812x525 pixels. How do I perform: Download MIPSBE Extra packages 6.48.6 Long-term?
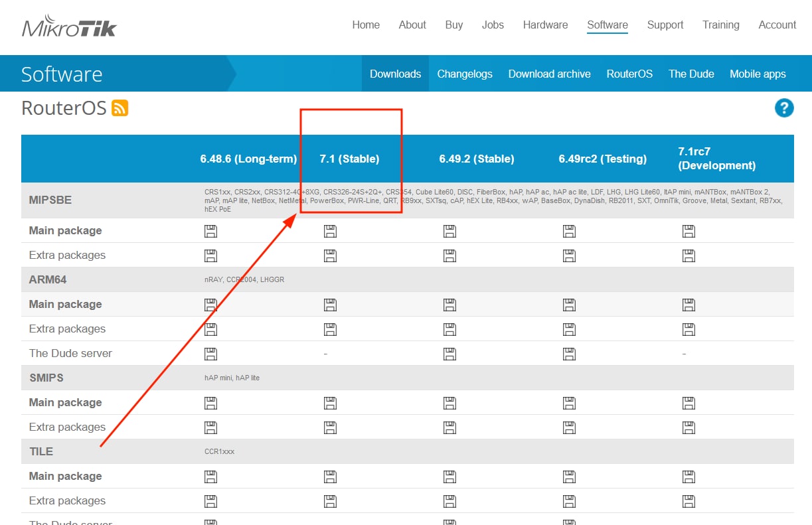[210, 256]
